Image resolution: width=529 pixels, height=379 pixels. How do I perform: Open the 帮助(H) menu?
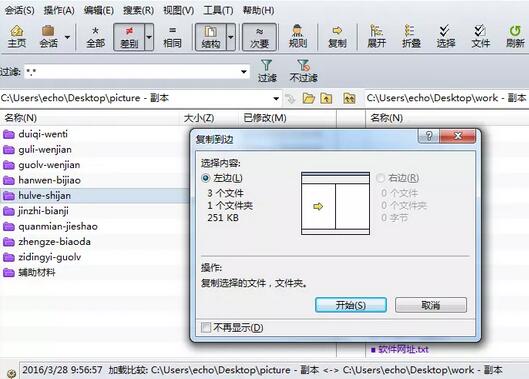[258, 10]
